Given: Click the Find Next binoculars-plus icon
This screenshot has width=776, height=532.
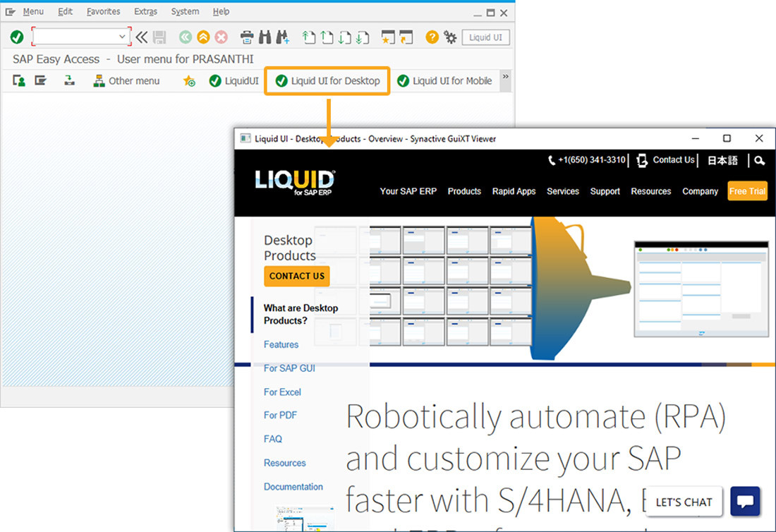Looking at the screenshot, I should click(283, 37).
